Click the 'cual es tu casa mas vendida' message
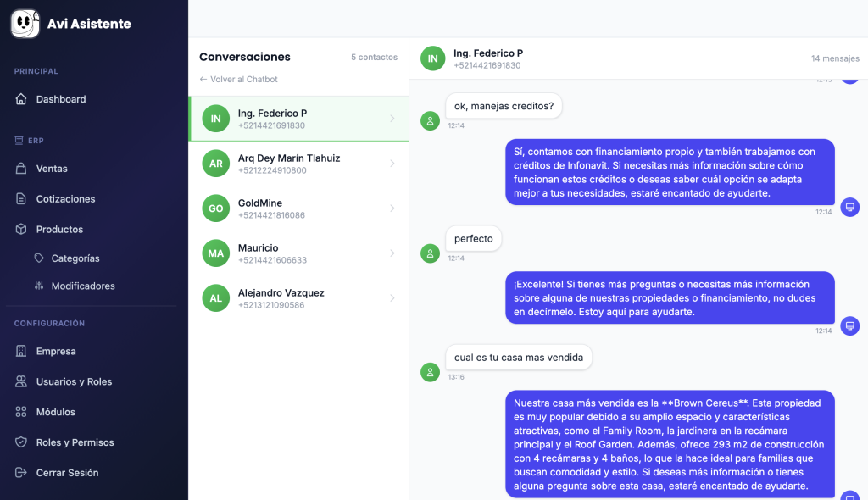The width and height of the screenshot is (868, 500). [519, 358]
